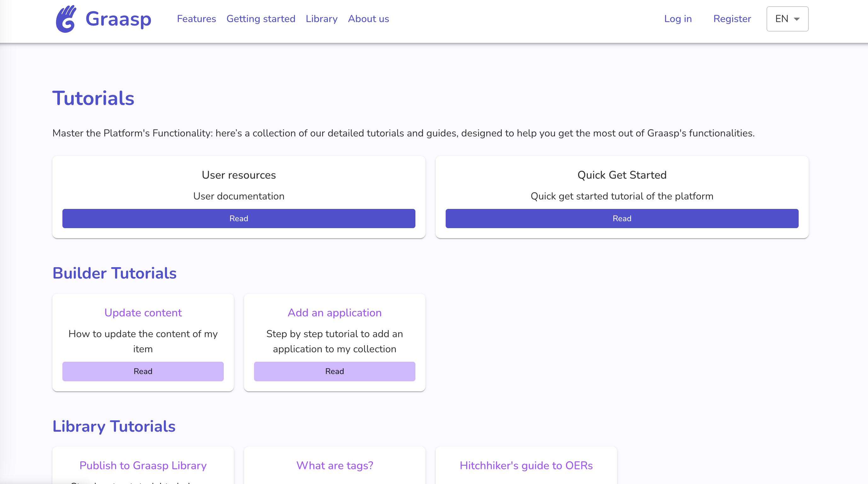868x484 pixels.
Task: Navigate to the Library section
Action: tap(321, 19)
